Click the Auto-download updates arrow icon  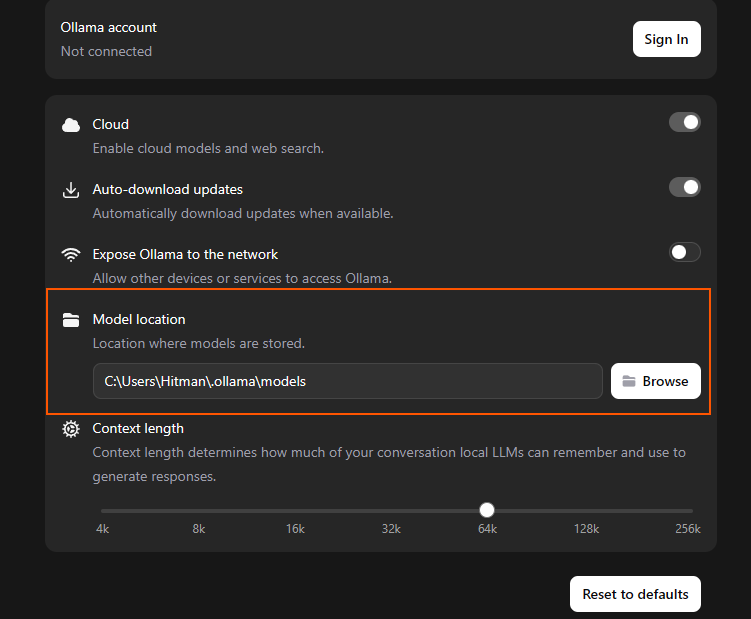[71, 190]
